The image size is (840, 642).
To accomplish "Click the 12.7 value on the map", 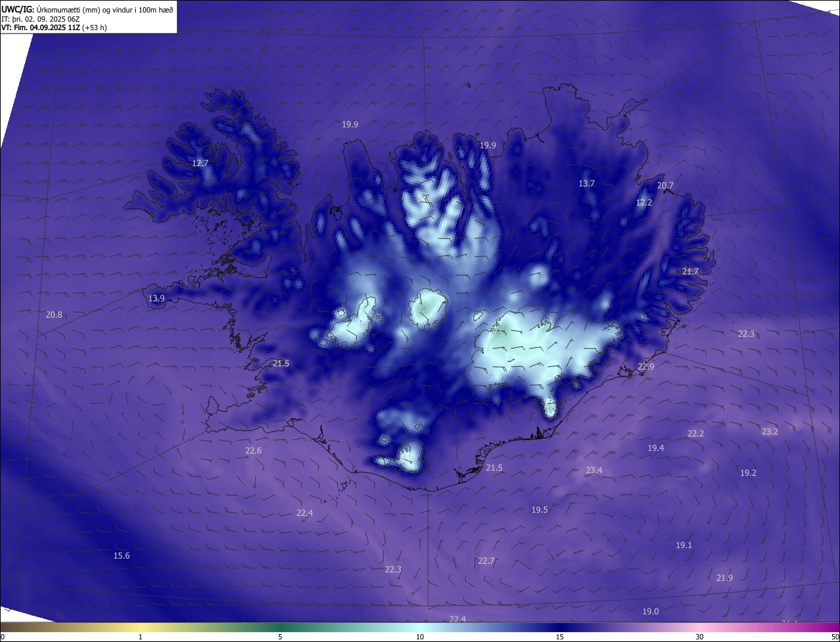I will 200,163.
